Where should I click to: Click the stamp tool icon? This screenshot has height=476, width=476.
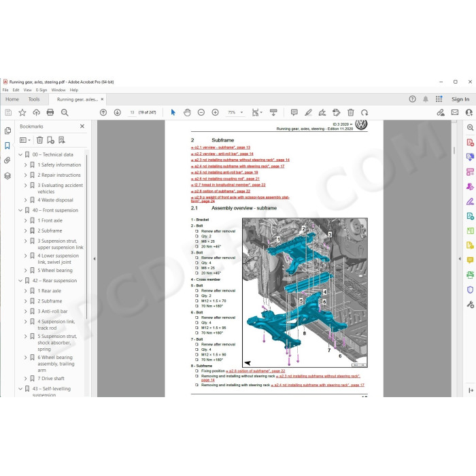pos(337,113)
